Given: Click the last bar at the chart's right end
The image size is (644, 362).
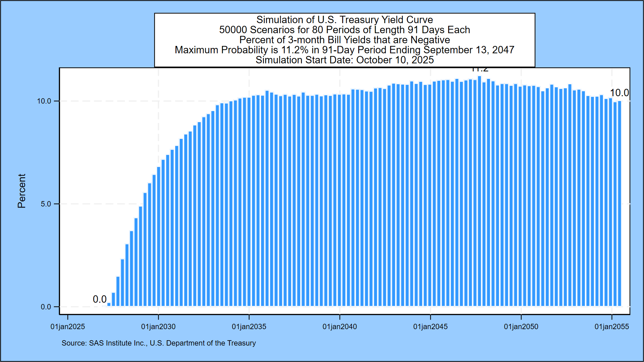Looking at the screenshot, I should click(620, 204).
